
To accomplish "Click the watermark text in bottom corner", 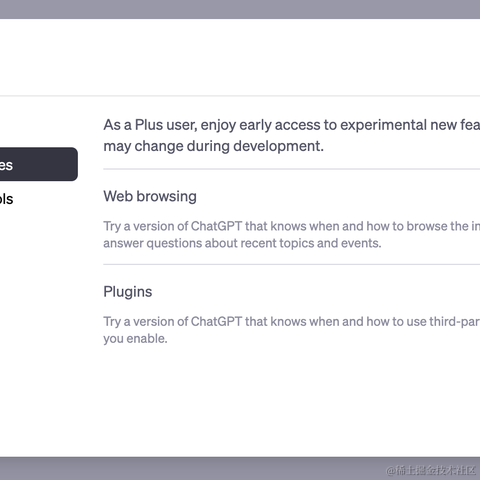I will point(431,470).
